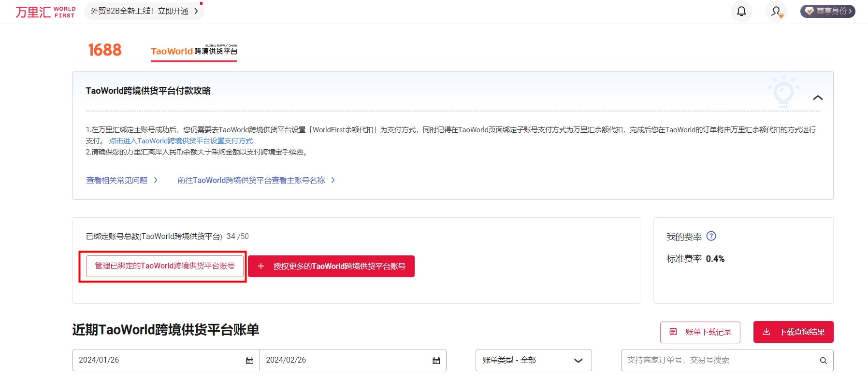Click 管理已绑定的TaoWorld账号 button

coord(164,266)
